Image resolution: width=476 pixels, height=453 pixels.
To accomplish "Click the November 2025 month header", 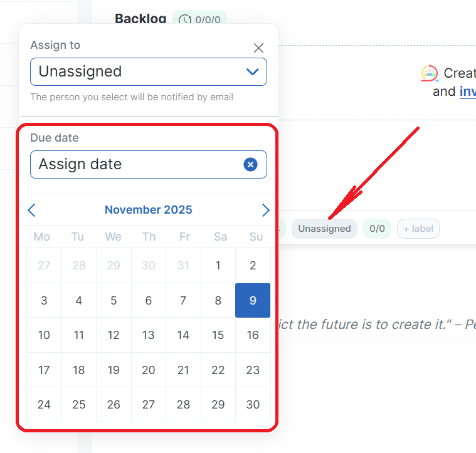I will [149, 210].
